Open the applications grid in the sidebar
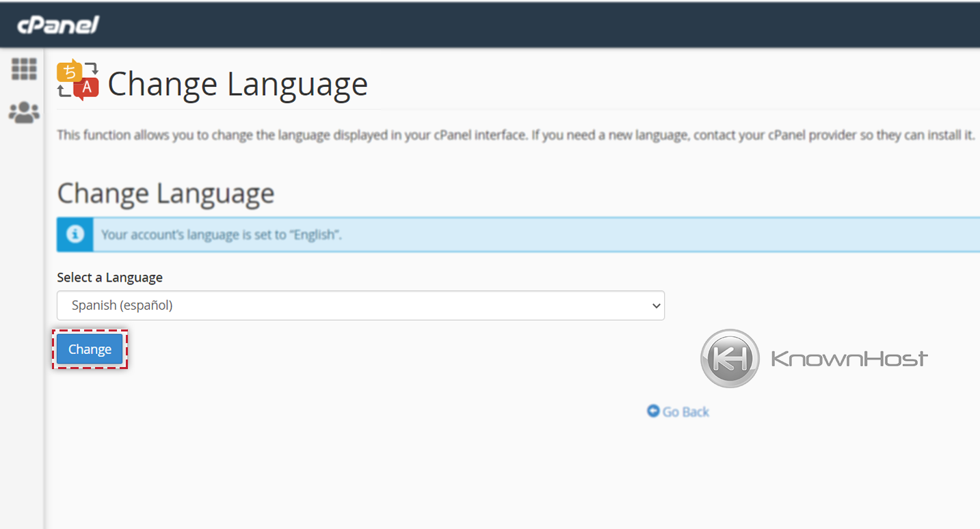Viewport: 980px width, 529px height. pyautogui.click(x=24, y=68)
